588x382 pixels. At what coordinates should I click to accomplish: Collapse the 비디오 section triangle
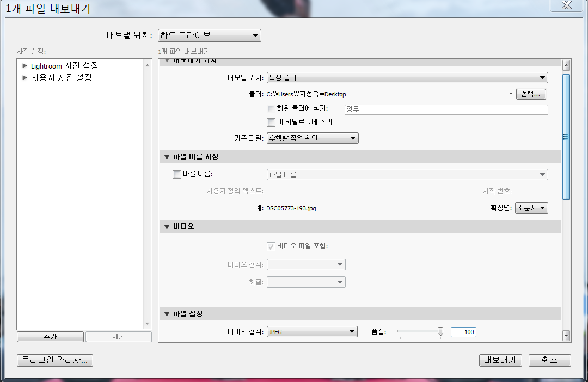pyautogui.click(x=167, y=227)
